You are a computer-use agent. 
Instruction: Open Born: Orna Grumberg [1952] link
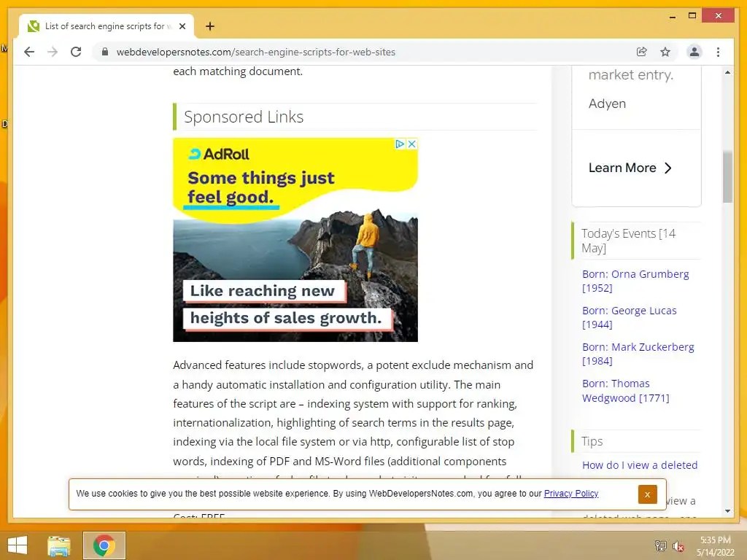635,281
